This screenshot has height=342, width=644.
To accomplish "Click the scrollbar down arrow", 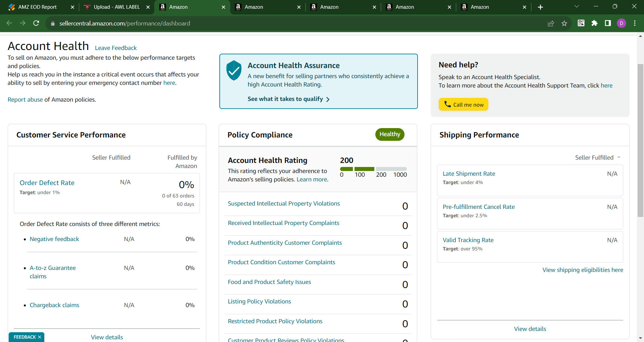I will pyautogui.click(x=640, y=338).
